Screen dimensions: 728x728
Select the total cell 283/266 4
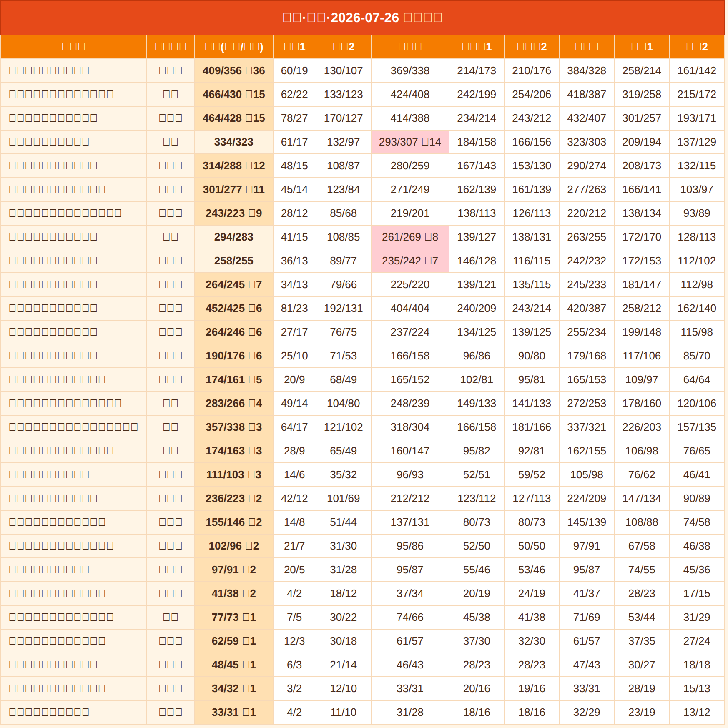click(234, 403)
